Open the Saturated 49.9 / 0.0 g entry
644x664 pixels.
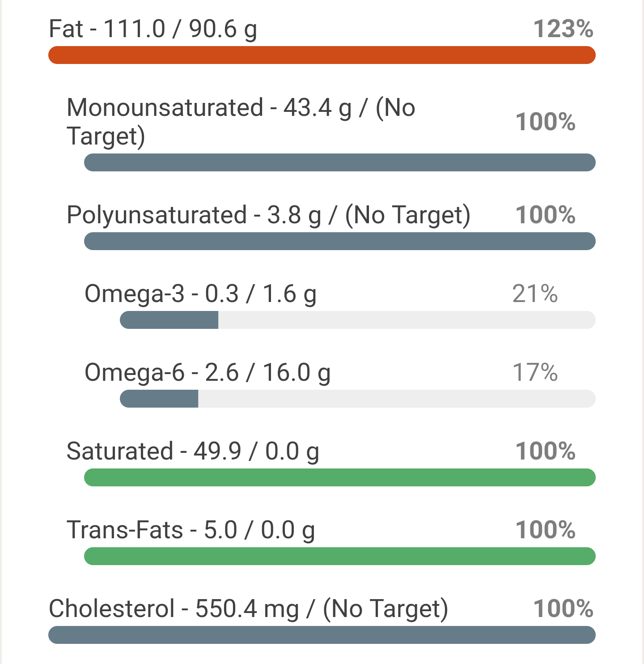[x=193, y=452]
